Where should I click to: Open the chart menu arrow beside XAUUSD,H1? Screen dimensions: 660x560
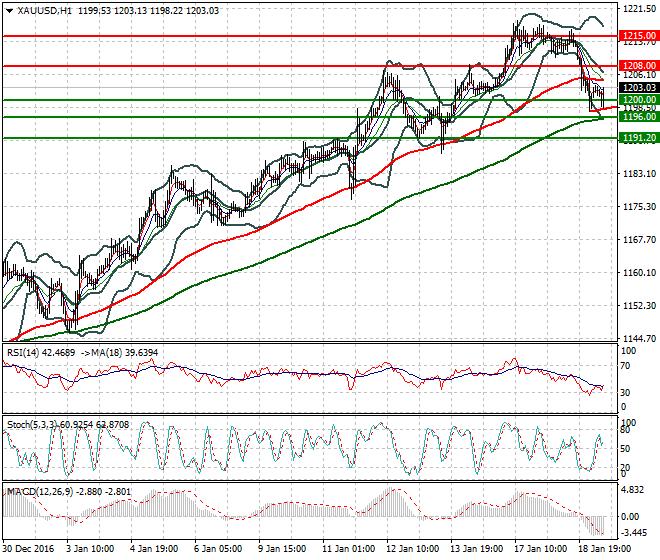point(9,11)
